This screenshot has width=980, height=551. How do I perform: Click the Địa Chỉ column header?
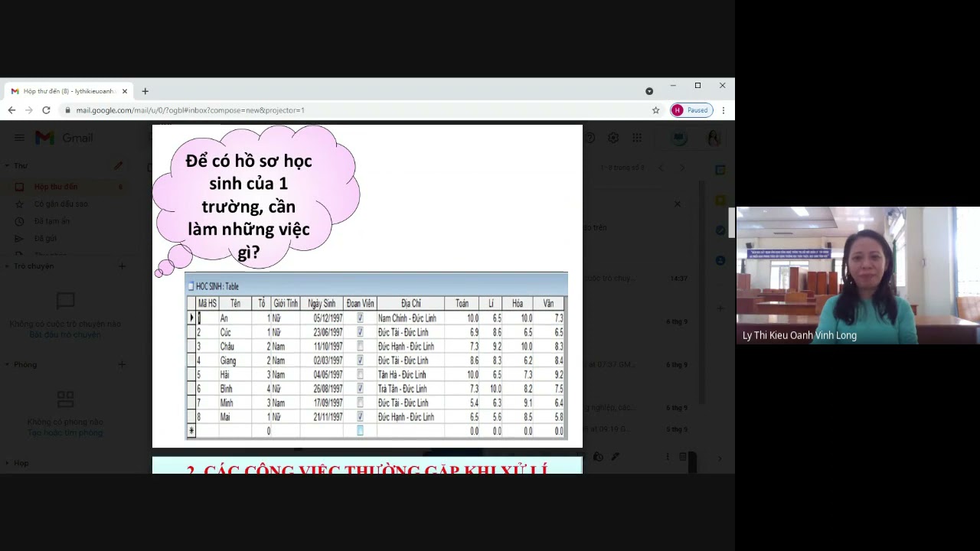point(411,304)
